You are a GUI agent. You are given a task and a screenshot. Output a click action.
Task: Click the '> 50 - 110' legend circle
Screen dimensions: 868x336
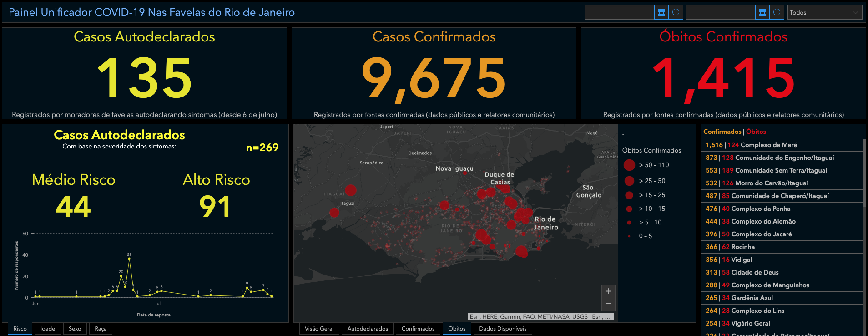629,165
